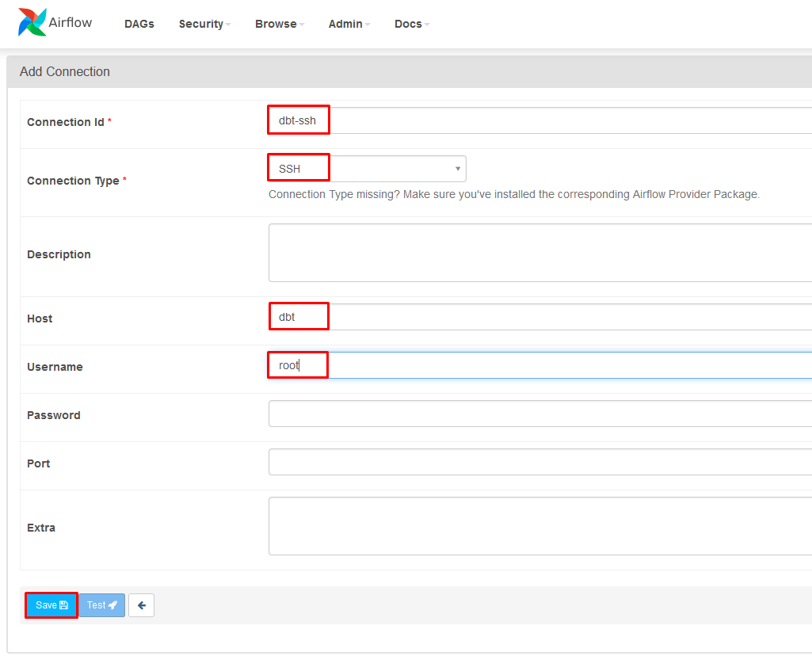Click the rocket Test button
Image resolution: width=812 pixels, height=656 pixels.
[101, 605]
